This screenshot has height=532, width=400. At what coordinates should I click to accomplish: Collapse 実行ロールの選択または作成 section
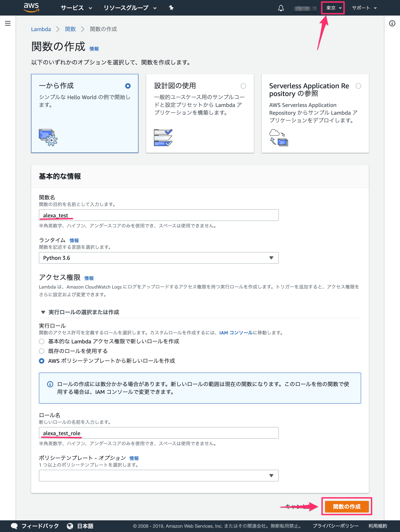(43, 312)
